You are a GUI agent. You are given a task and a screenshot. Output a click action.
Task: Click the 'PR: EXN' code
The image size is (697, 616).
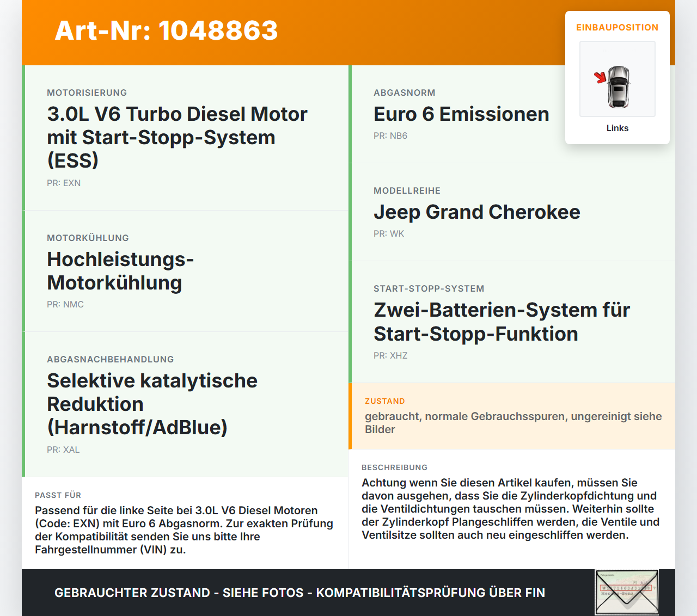pyautogui.click(x=64, y=183)
